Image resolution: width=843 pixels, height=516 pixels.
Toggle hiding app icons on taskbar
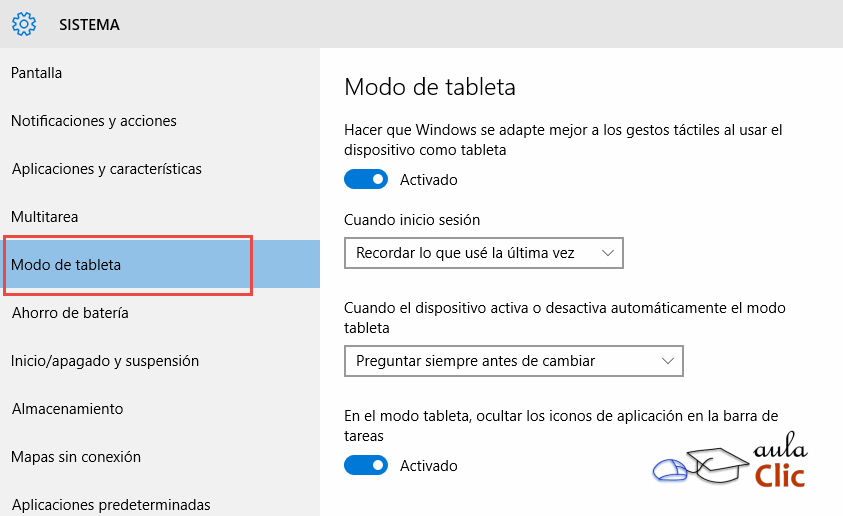pos(365,466)
